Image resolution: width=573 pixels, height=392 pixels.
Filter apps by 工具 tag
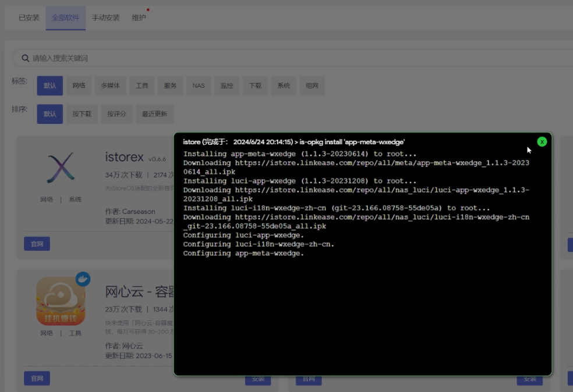pos(142,85)
